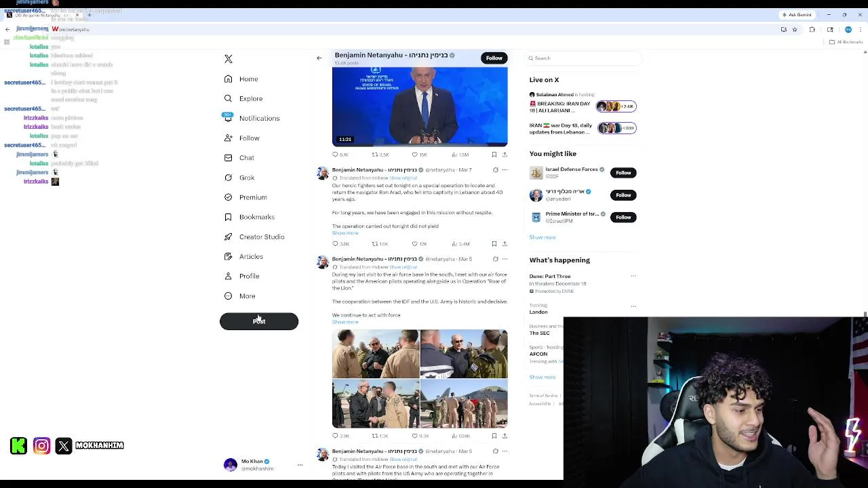868x488 pixels.
Task: Open more options on the Roar of the Lion post
Action: point(505,259)
